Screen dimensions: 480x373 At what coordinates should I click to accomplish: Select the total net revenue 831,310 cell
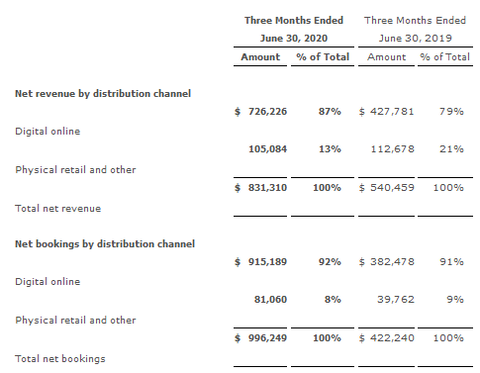pyautogui.click(x=267, y=188)
